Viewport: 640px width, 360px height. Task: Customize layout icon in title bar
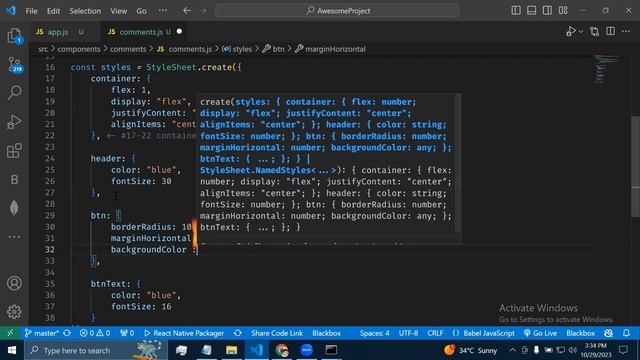563,11
